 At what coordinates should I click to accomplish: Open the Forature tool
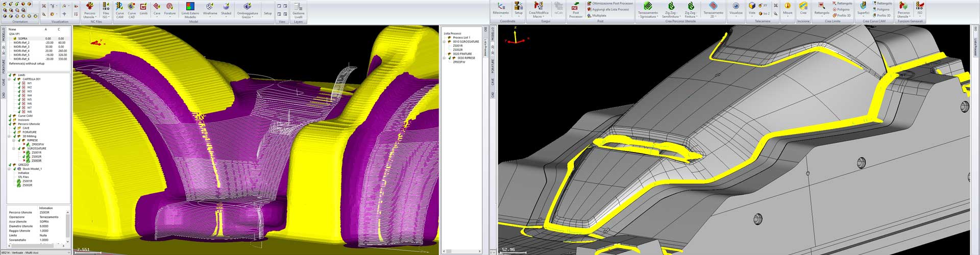tap(169, 9)
